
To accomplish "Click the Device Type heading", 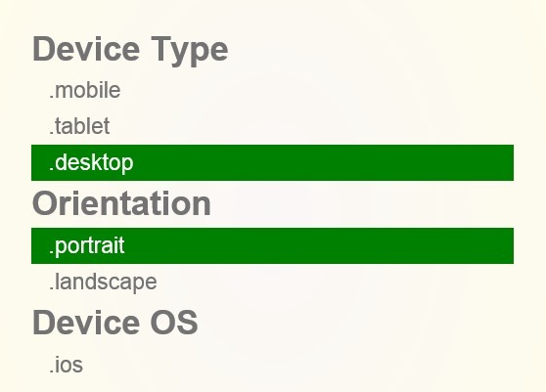I will [130, 51].
